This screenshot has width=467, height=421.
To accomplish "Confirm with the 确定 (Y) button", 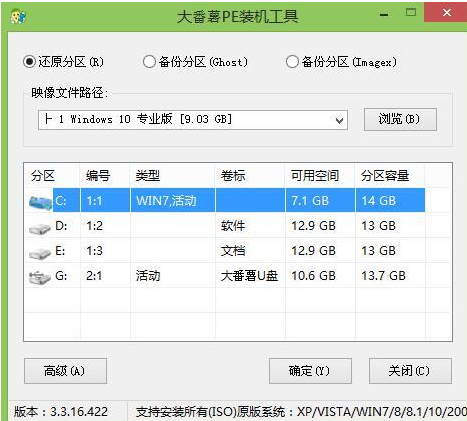I will click(x=310, y=371).
